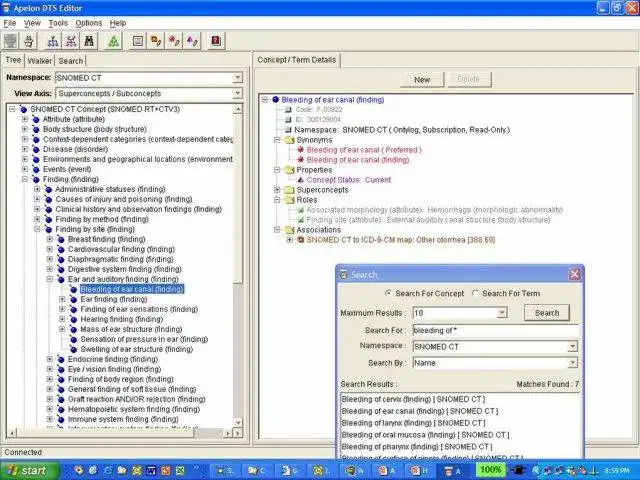This screenshot has height=480, width=640.
Task: Click the details panel window icon
Action: point(138,41)
